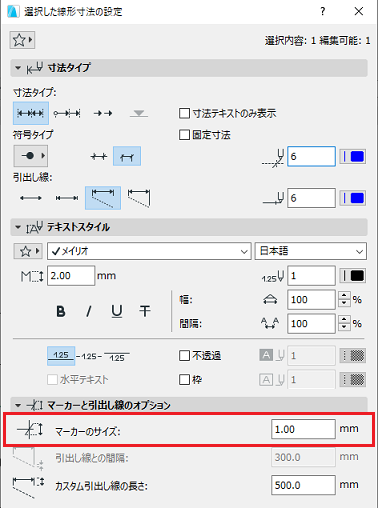Screen dimensions: 378x508
Task: Collapse the text style section
Action: (x=18, y=227)
